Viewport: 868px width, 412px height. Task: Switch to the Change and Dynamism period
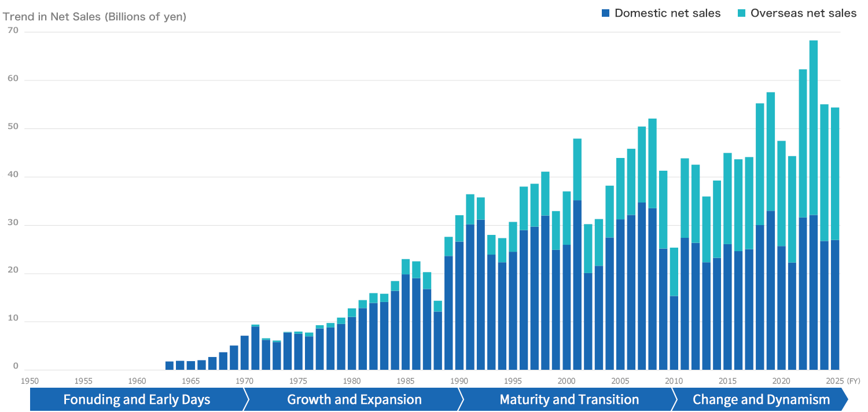pyautogui.click(x=761, y=399)
